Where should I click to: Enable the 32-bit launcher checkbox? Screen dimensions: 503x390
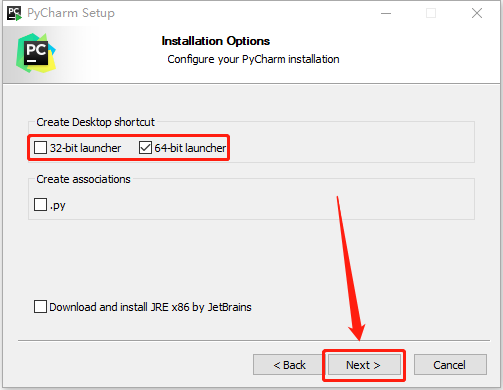[x=40, y=147]
